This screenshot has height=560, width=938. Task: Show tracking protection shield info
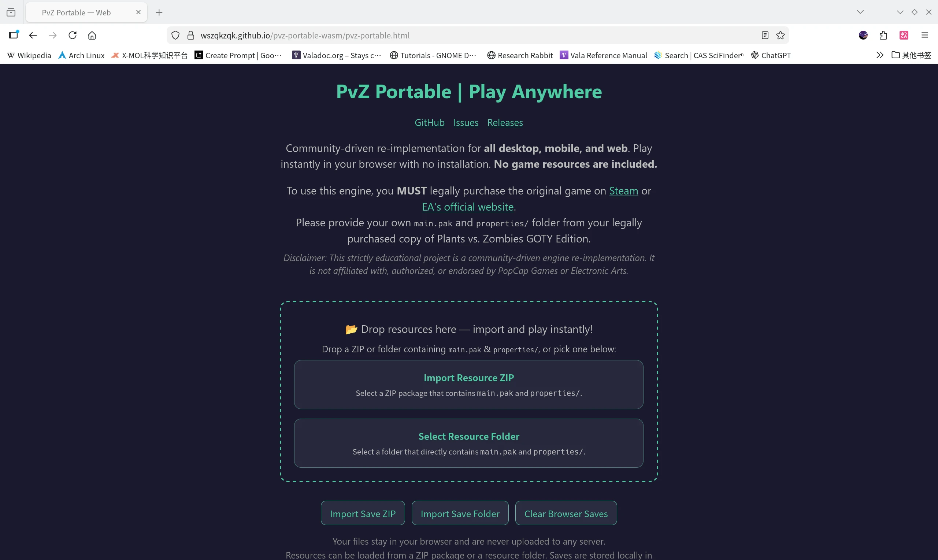pyautogui.click(x=175, y=36)
